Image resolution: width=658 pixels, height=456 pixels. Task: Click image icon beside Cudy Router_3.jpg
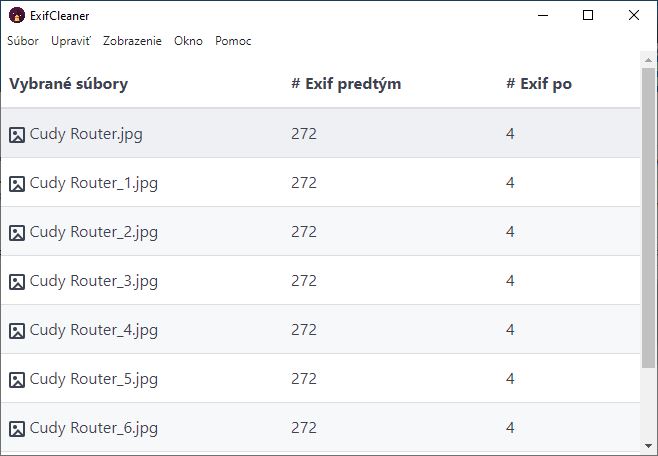click(x=17, y=282)
